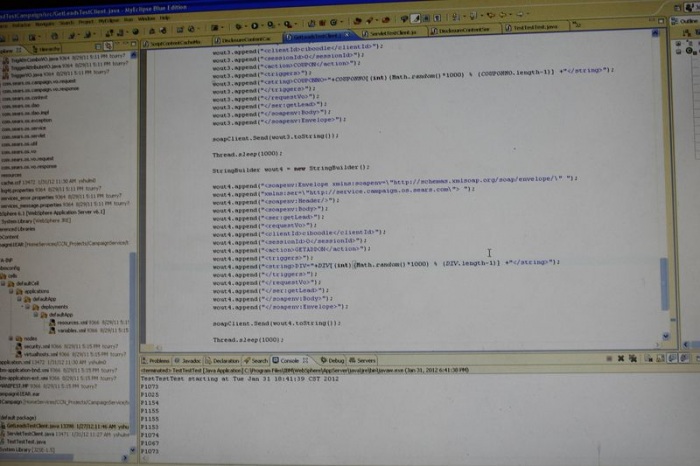700x466 pixels.
Task: Switch to the Servers tab
Action: [366, 360]
